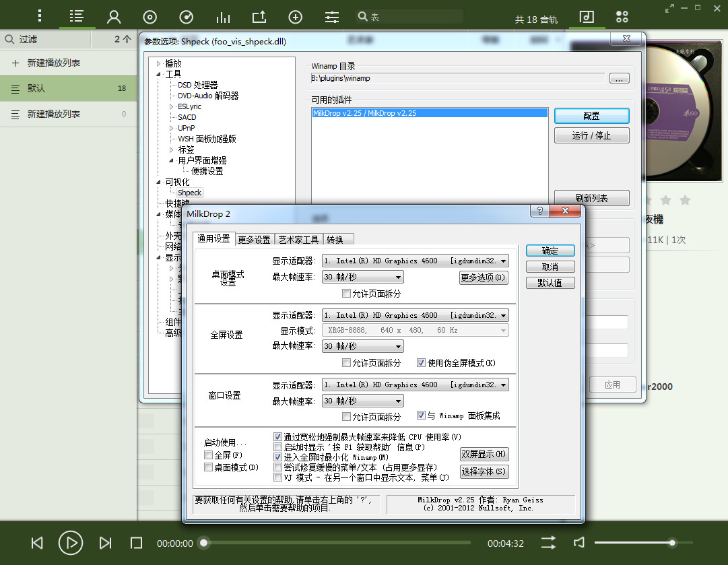
Task: Enable start in fullscreen (F) checkbox
Action: pos(209,455)
